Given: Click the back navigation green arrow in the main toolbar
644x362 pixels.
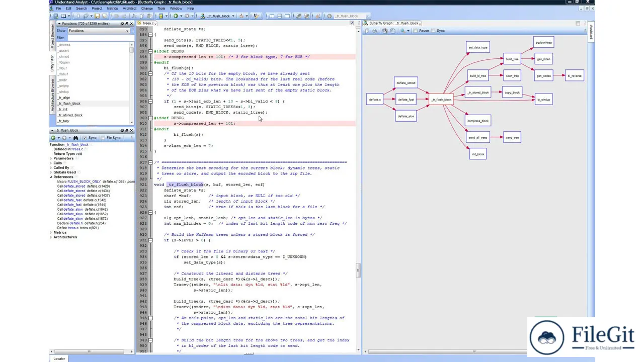Looking at the screenshot, I should (x=175, y=16).
